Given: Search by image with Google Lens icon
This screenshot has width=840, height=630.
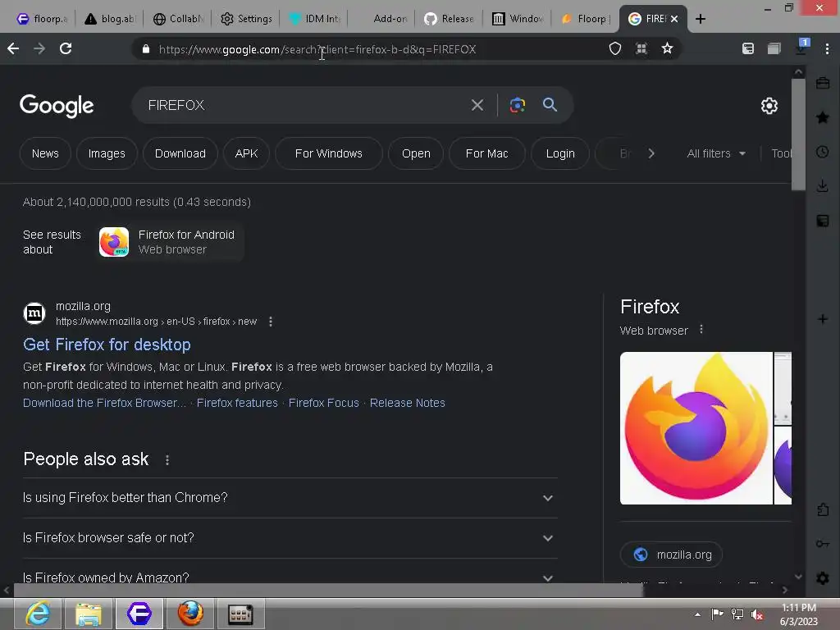Looking at the screenshot, I should tap(517, 105).
